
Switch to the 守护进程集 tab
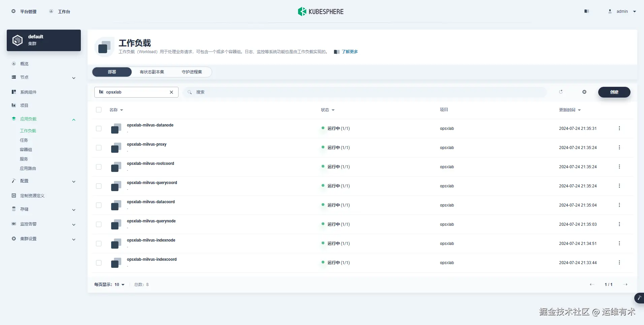(191, 72)
